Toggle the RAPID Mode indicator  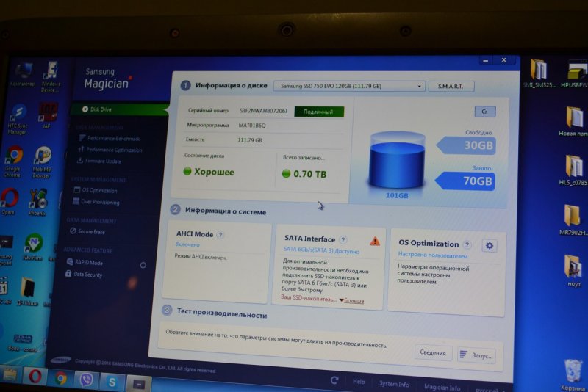(143, 265)
